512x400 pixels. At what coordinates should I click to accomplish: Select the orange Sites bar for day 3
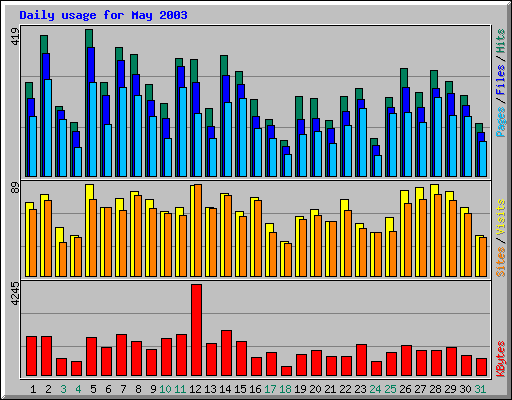63,259
